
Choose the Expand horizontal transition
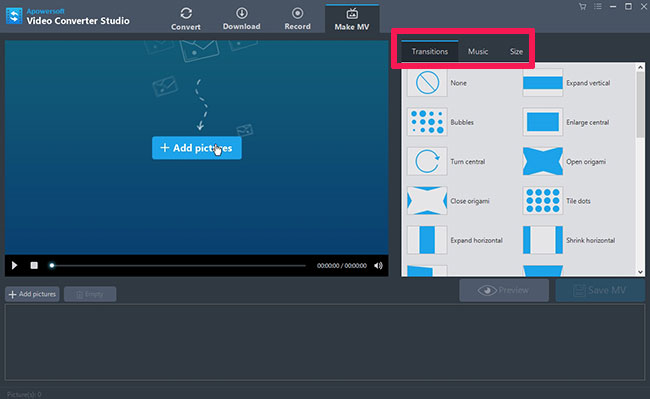[x=427, y=240]
